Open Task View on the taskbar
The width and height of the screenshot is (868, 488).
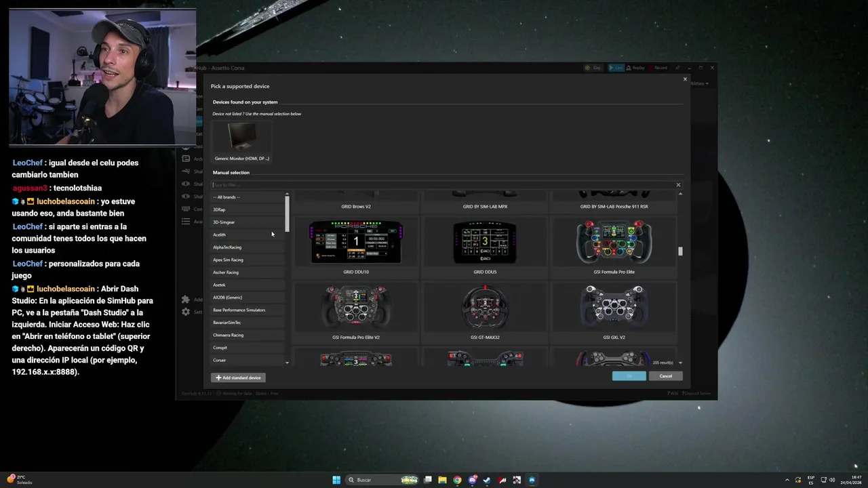428,480
